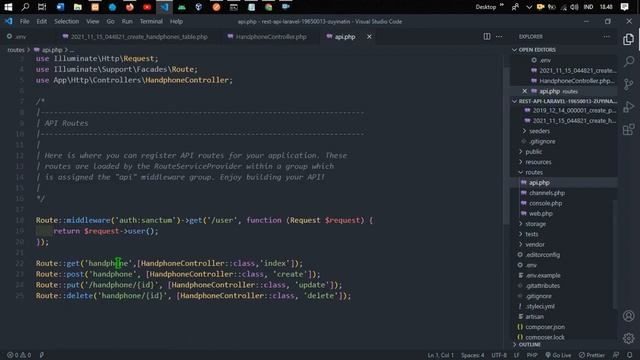The height and width of the screenshot is (360, 640).
Task: Close api.php in Open Editors list
Action: point(524,91)
